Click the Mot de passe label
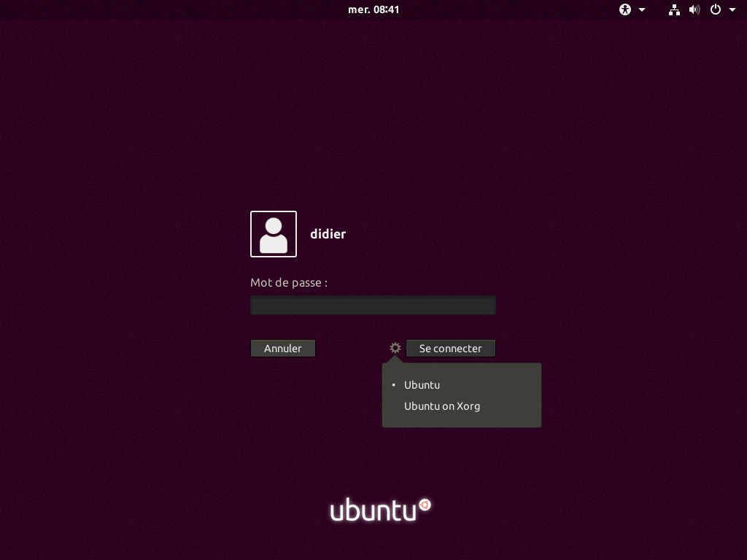The image size is (747, 560). [x=289, y=283]
